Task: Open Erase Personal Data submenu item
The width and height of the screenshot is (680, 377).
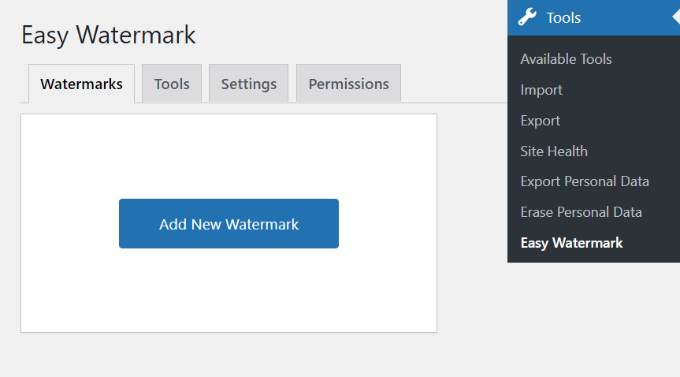Action: point(581,212)
